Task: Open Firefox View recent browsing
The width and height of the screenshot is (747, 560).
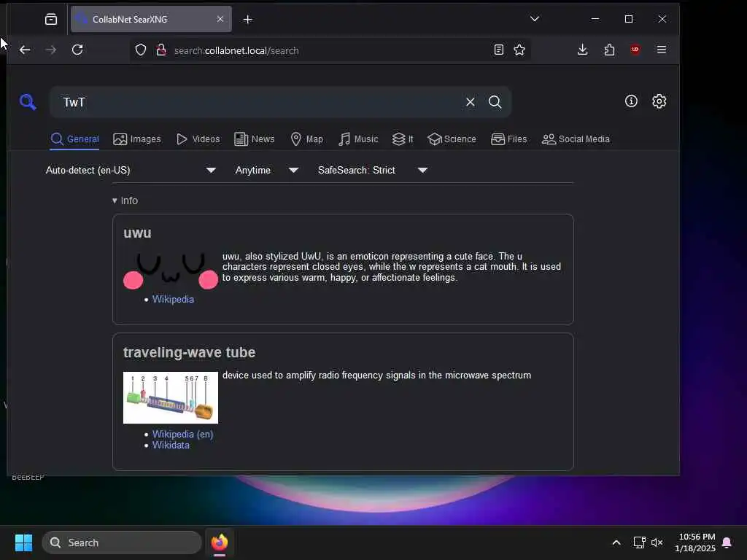Action: pos(51,19)
